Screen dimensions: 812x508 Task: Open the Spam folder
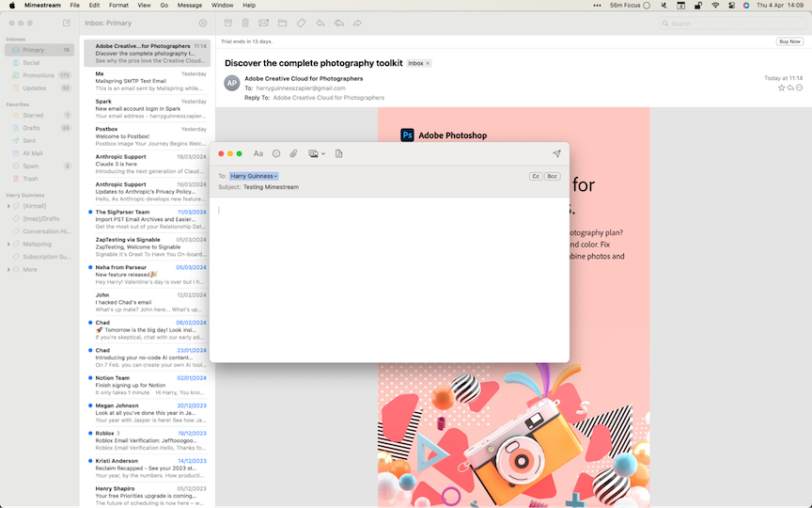point(39,166)
